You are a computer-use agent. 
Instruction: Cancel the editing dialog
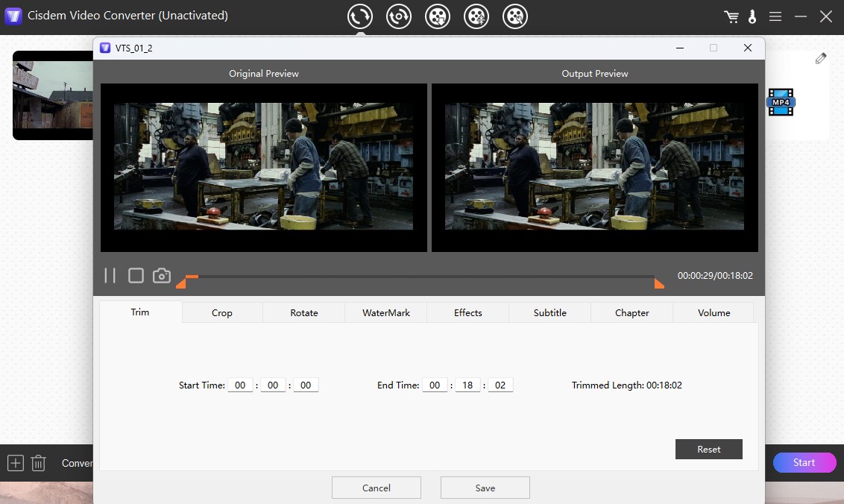click(376, 488)
